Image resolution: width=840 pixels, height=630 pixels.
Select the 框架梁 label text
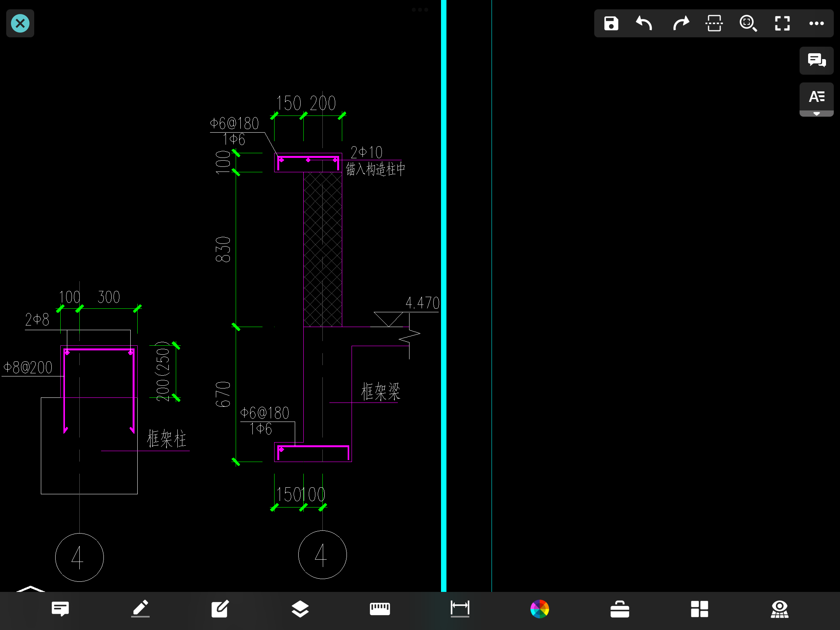click(x=380, y=392)
